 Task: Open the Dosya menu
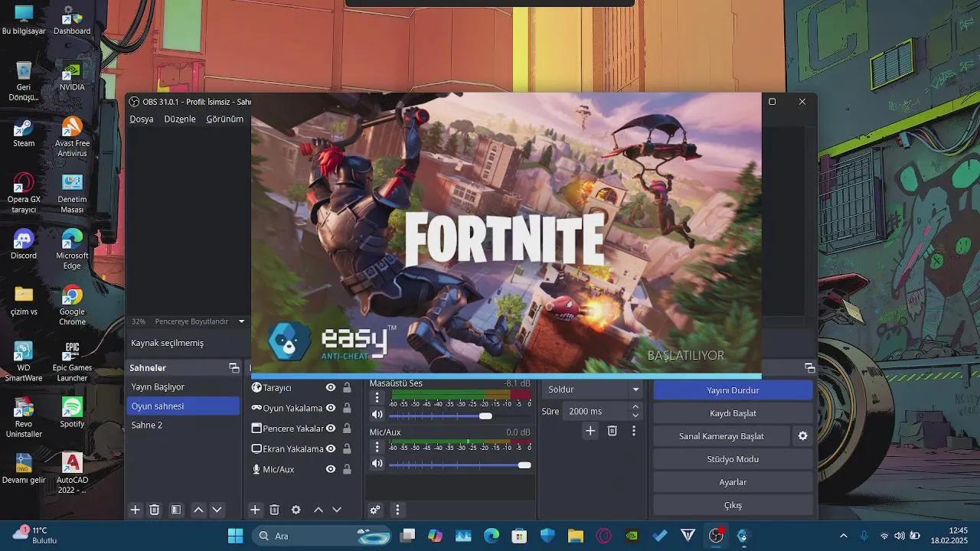pyautogui.click(x=141, y=119)
